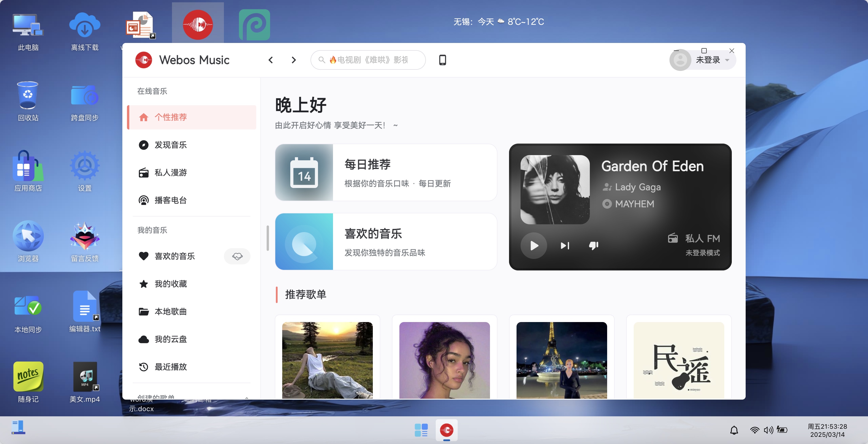Image resolution: width=868 pixels, height=444 pixels.
Task: Collapse the 创建的歌单 section chevron
Action: 247,398
